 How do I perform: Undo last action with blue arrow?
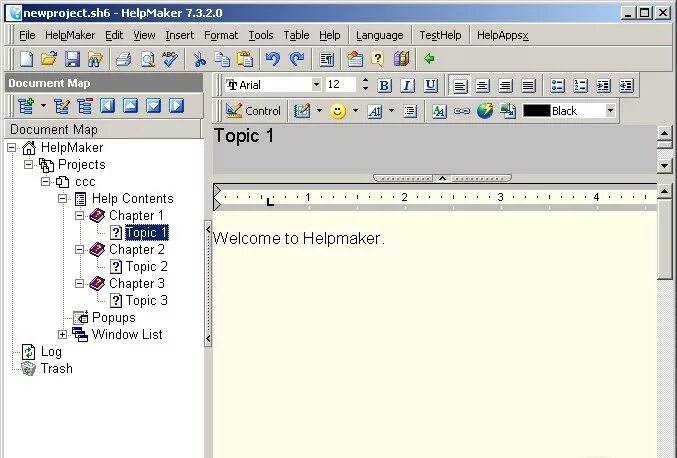[x=273, y=59]
